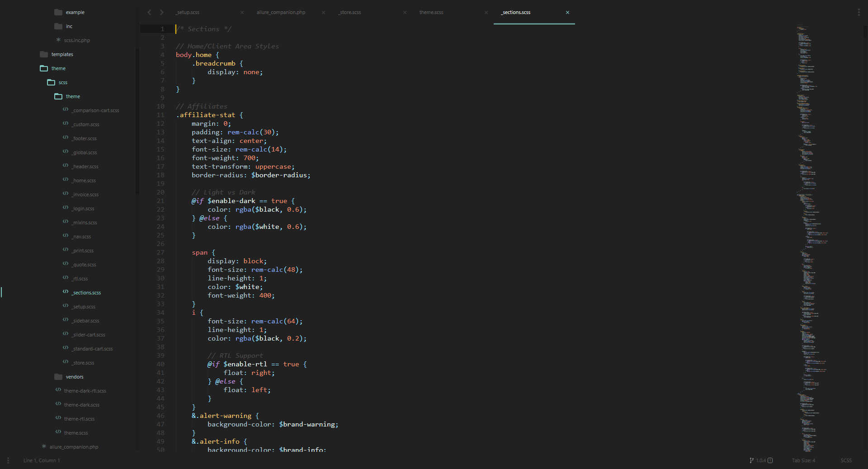Click the 1.0.4 branch label in status bar
Viewport: 868px width, 469px height.
point(761,460)
